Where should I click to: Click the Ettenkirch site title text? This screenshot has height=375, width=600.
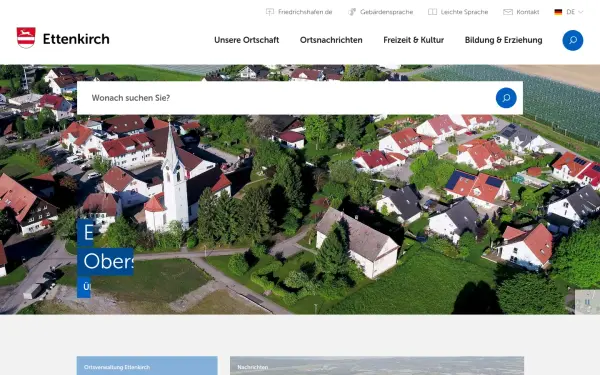click(x=76, y=39)
